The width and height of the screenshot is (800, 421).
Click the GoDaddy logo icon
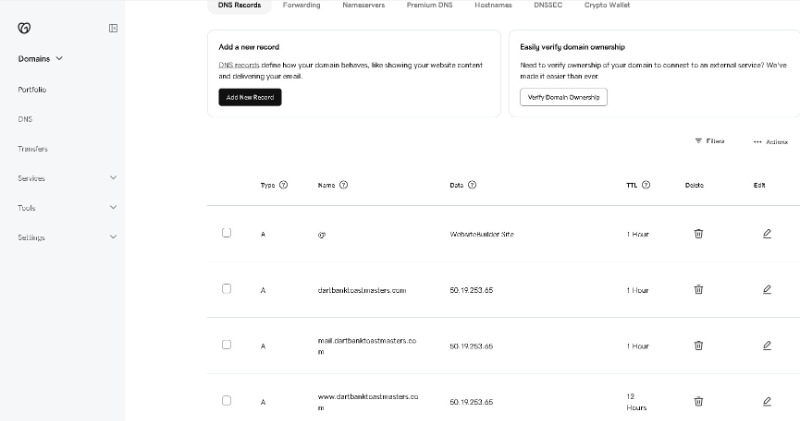[x=24, y=28]
